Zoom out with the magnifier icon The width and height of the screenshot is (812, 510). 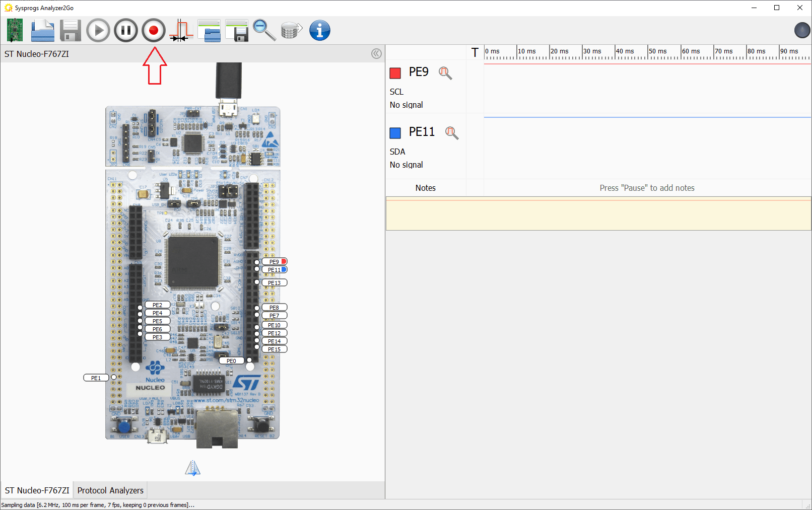pyautogui.click(x=264, y=30)
